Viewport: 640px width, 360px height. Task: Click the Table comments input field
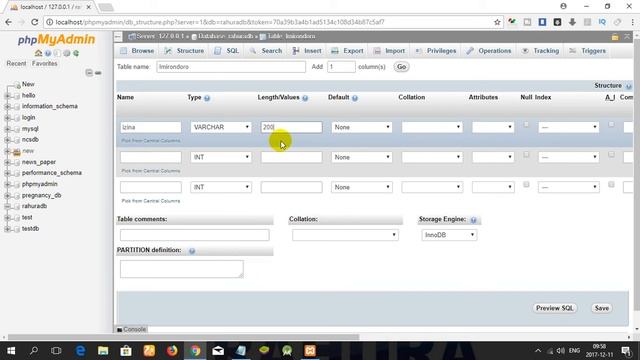click(x=195, y=235)
